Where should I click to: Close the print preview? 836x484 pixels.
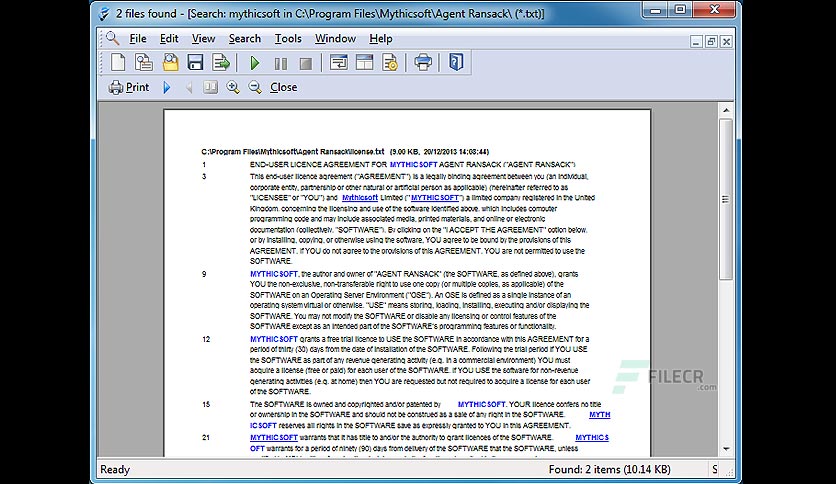click(284, 87)
